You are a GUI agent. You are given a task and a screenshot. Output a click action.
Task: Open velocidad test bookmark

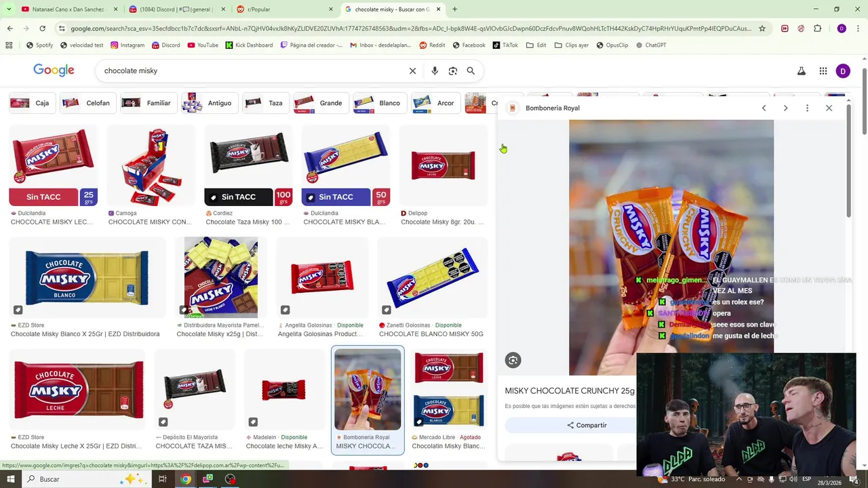tap(81, 45)
